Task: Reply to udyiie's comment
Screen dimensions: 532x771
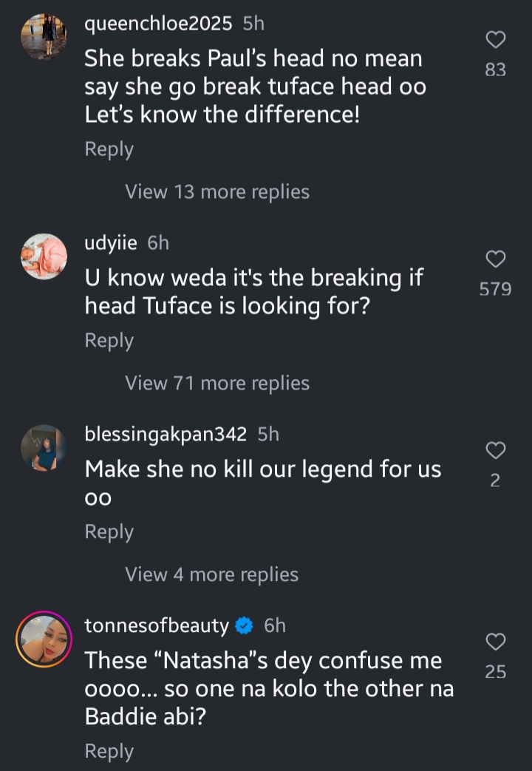Action: [109, 341]
